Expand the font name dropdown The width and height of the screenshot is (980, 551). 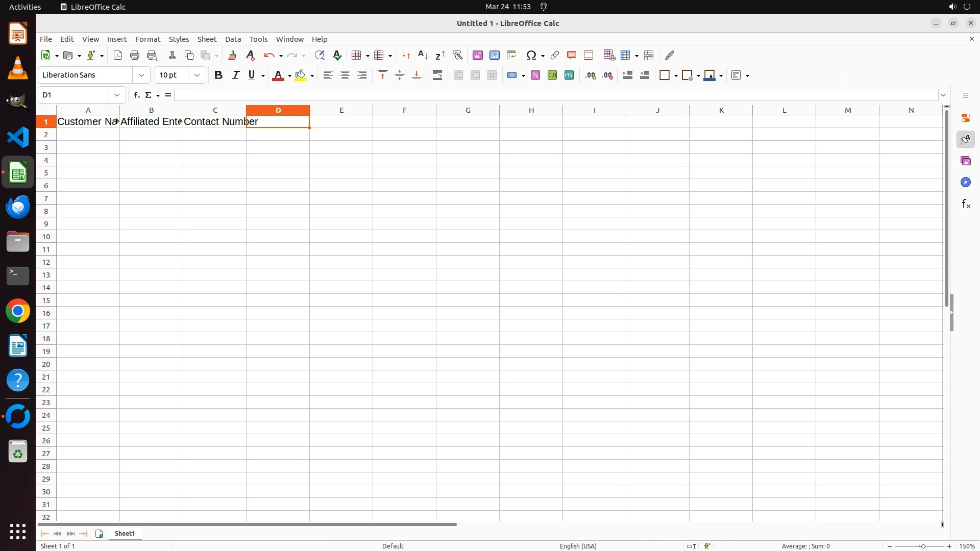(x=141, y=75)
